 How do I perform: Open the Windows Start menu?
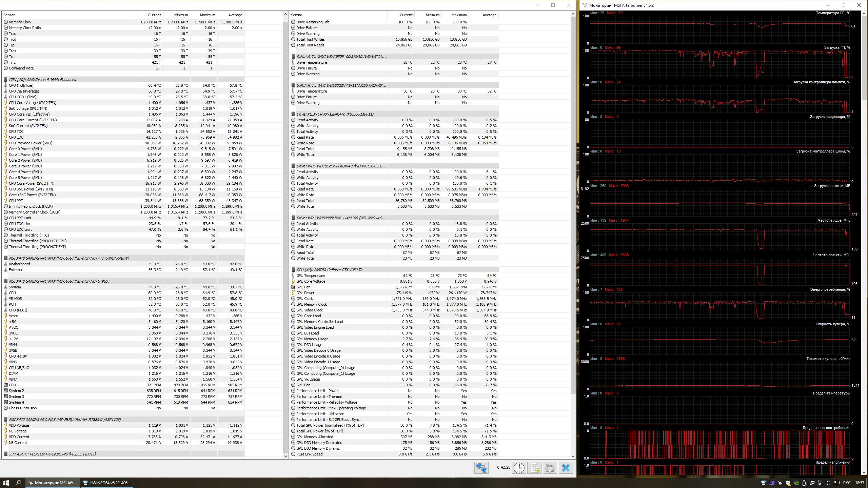click(6, 483)
